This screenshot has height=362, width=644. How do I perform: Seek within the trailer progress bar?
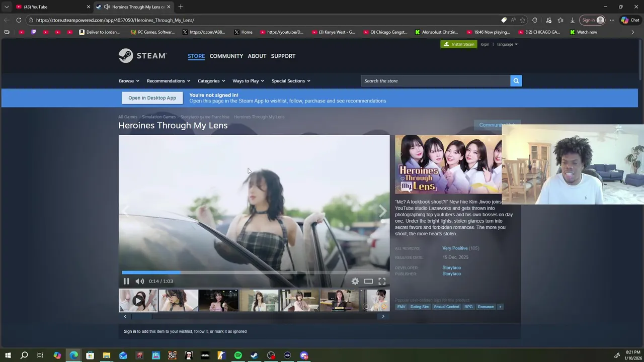tap(254, 273)
